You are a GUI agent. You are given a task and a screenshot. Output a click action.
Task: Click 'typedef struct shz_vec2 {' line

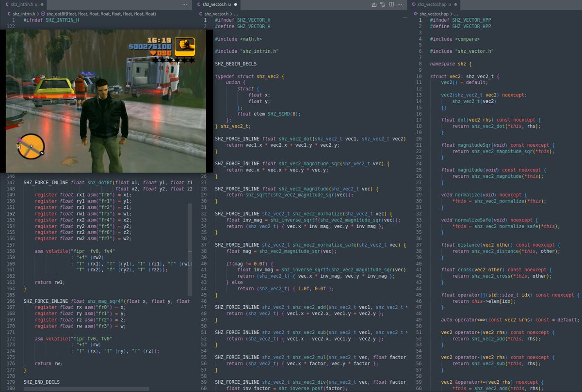coord(250,77)
